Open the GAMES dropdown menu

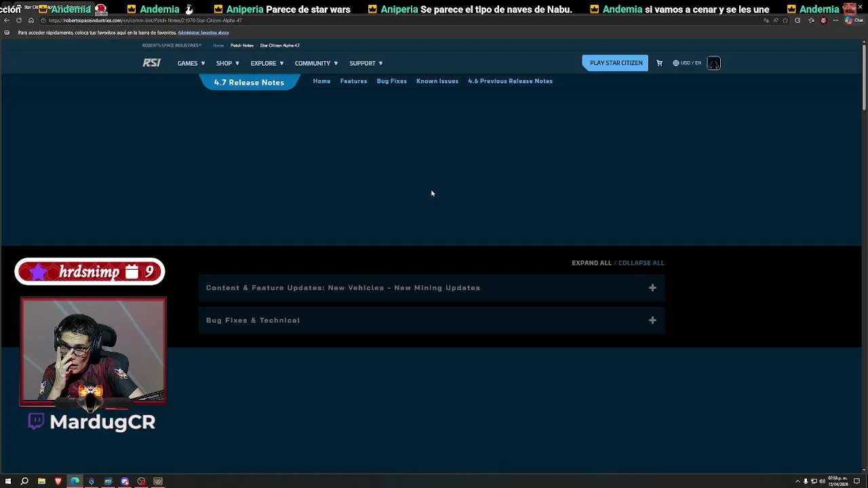(x=191, y=63)
